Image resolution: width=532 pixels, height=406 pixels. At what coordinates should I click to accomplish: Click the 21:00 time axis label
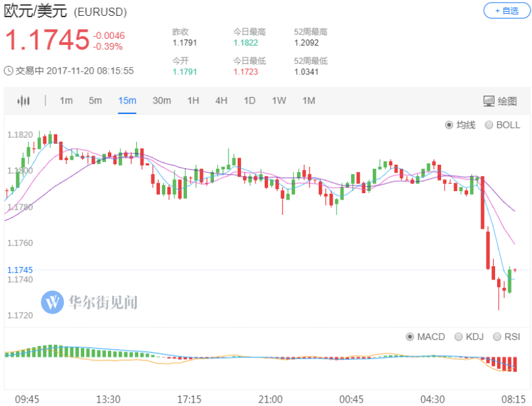coord(271,399)
